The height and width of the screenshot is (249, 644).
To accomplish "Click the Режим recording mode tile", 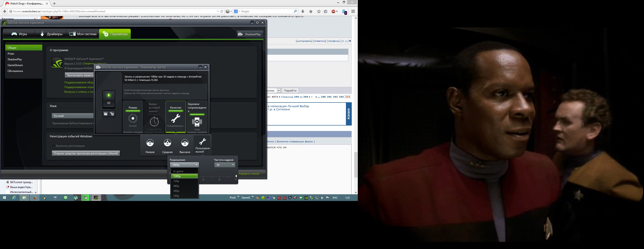I will click(x=133, y=116).
